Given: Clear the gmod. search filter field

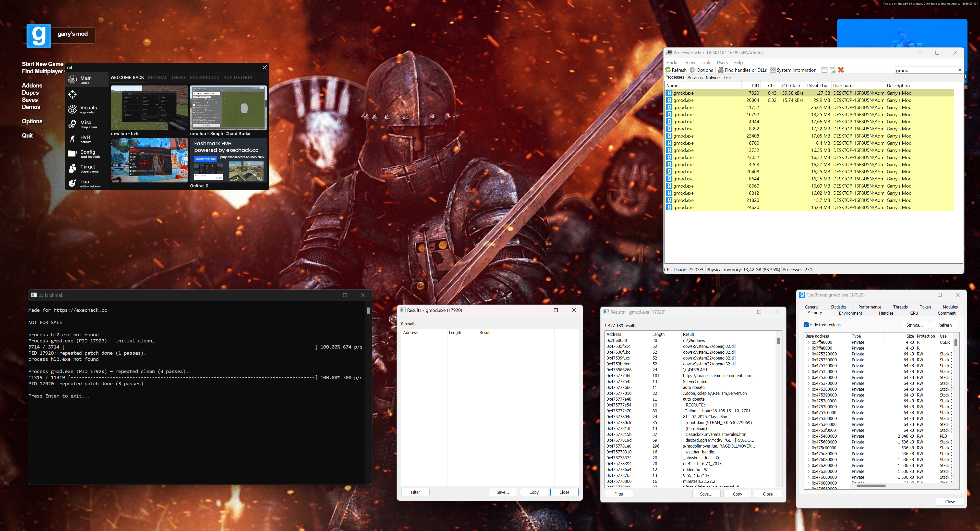Looking at the screenshot, I should [x=960, y=70].
